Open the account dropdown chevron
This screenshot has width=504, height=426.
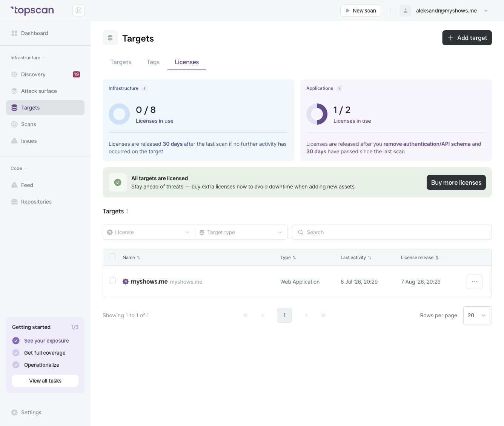(486, 11)
